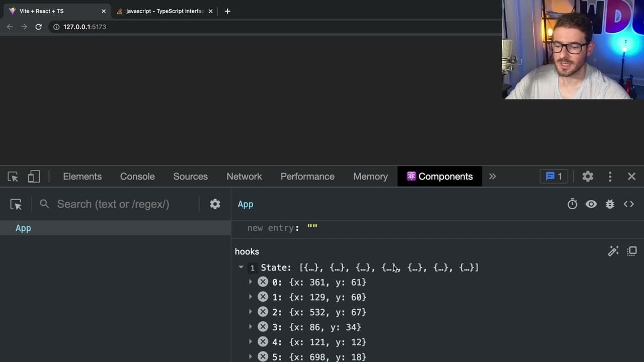
Task: Switch to the Vite + React + TS tab
Action: [56, 11]
